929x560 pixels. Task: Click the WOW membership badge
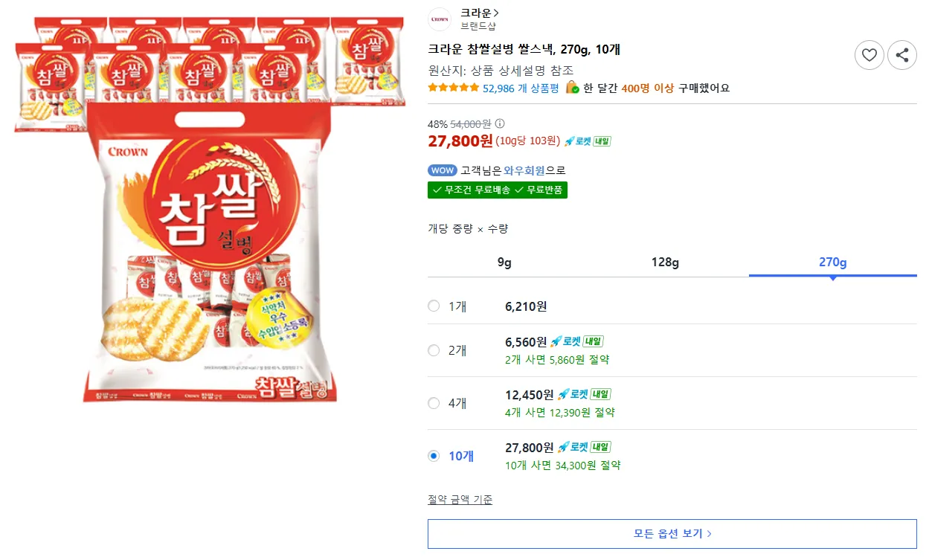click(442, 170)
